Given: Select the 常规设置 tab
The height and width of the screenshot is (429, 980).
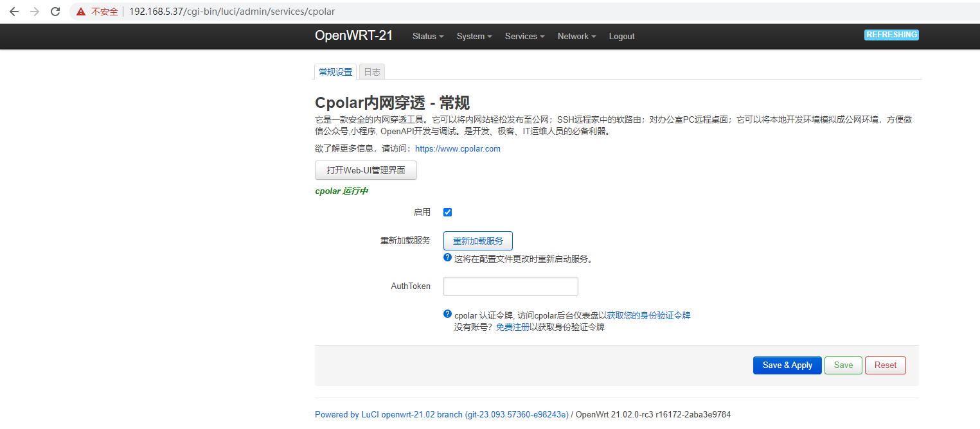Looking at the screenshot, I should tap(335, 72).
